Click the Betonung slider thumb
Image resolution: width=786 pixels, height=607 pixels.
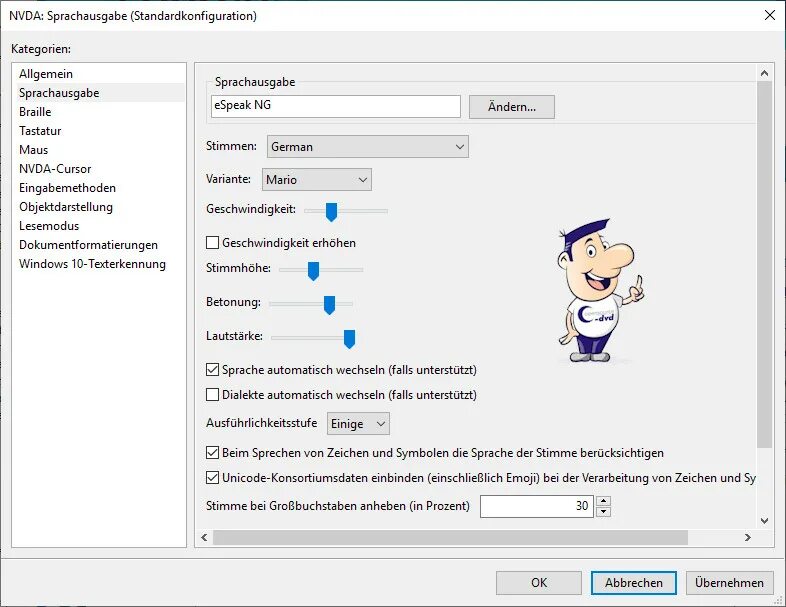tap(329, 305)
